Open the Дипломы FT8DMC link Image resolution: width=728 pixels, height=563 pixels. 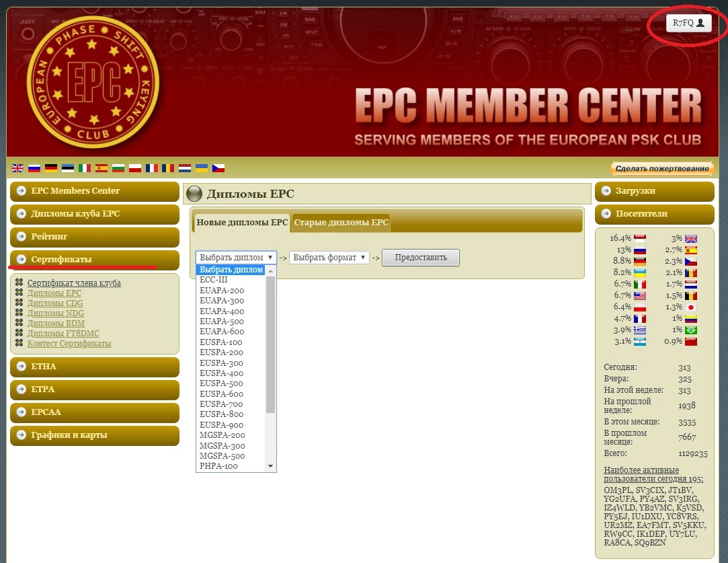63,334
